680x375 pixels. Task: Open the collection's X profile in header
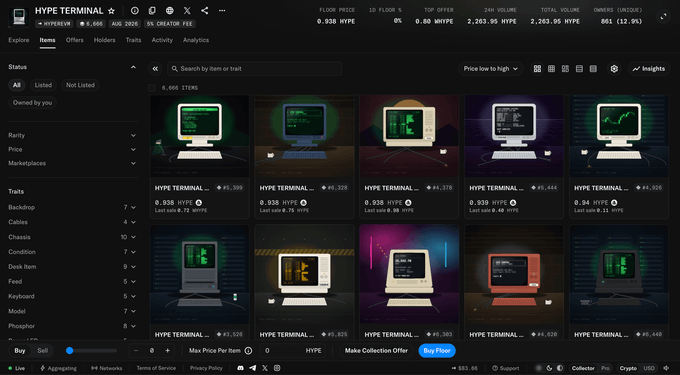187,11
